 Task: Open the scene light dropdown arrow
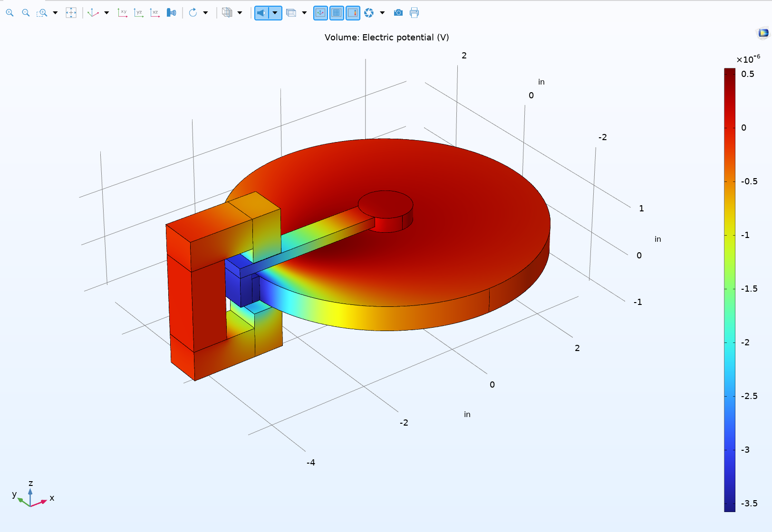(275, 13)
